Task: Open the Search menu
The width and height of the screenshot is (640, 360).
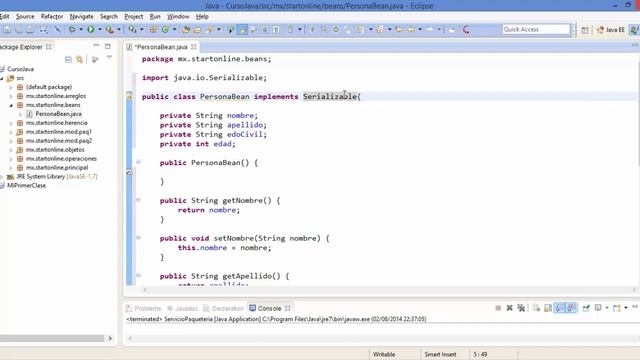Action: [x=109, y=16]
